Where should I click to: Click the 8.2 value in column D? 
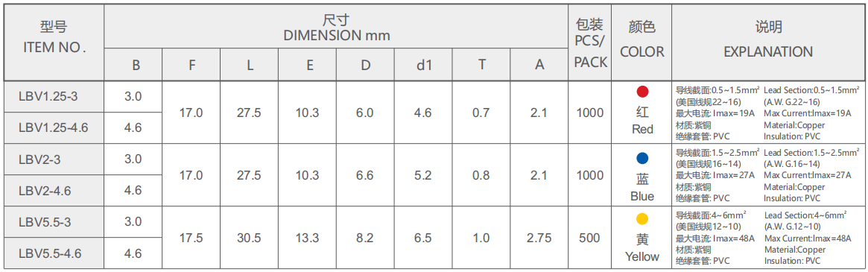pos(365,238)
